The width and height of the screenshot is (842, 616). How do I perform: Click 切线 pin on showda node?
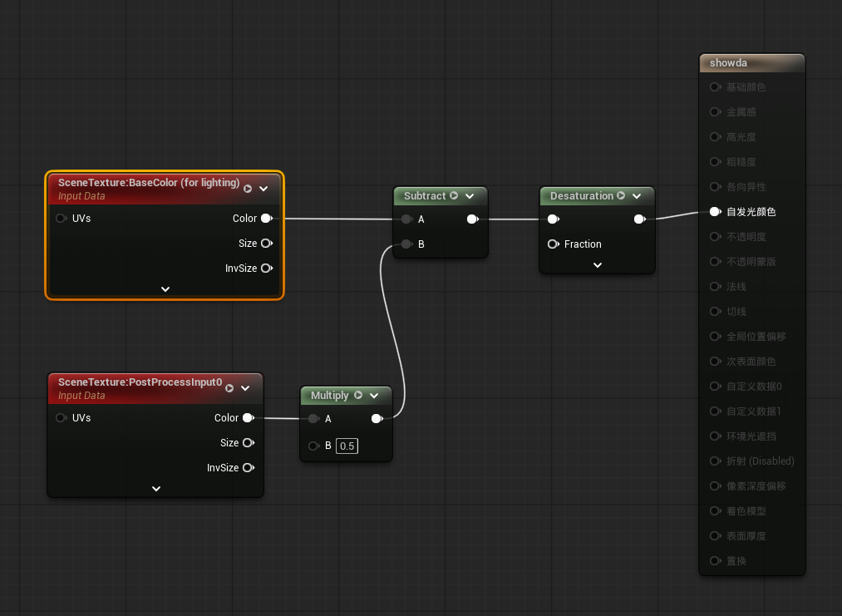[716, 312]
